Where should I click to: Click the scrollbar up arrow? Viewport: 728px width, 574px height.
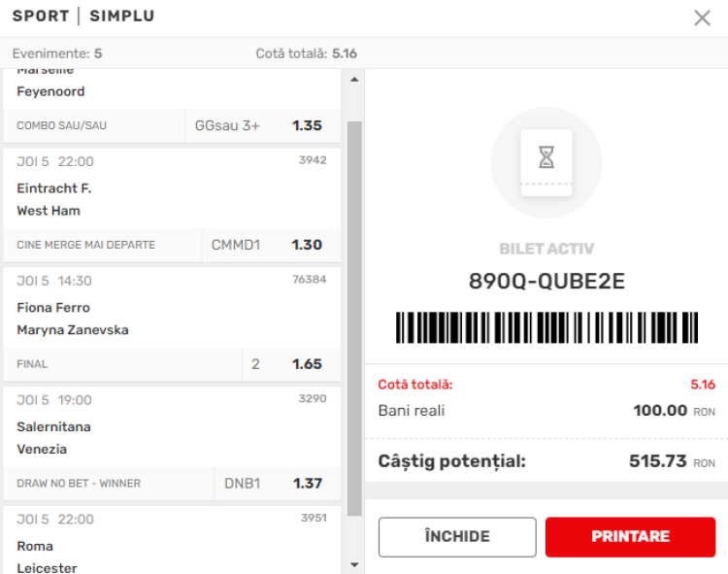pyautogui.click(x=354, y=80)
